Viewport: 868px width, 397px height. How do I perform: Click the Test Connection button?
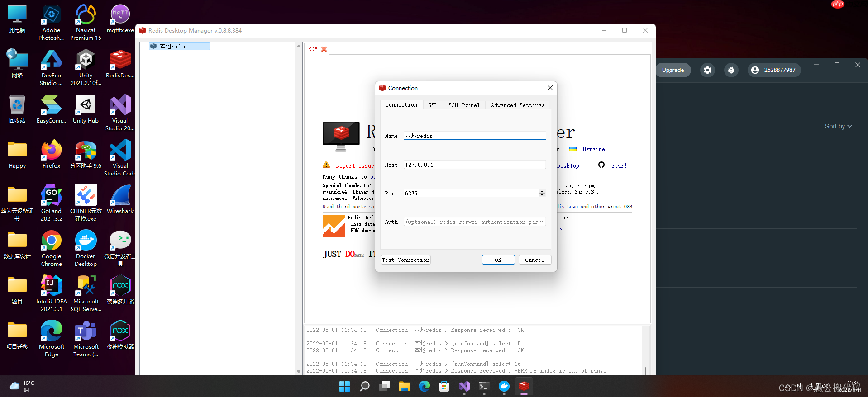pos(405,260)
